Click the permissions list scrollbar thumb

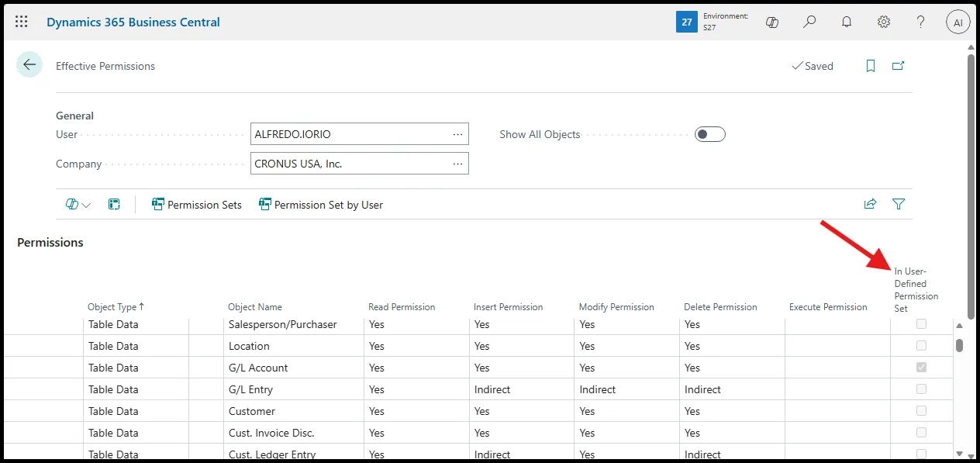959,345
